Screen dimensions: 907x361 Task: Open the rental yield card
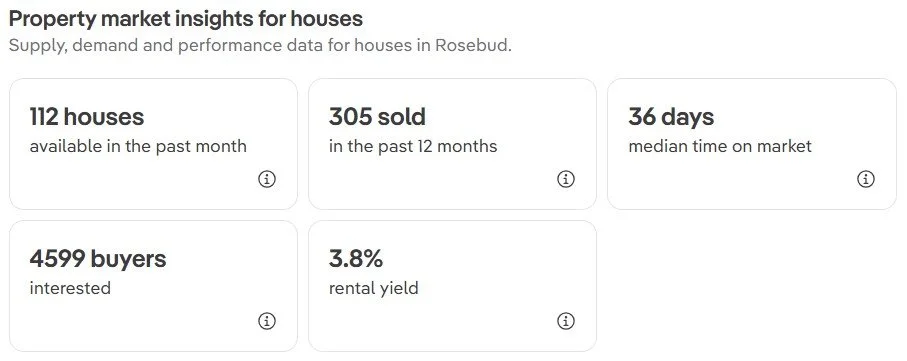(452, 286)
